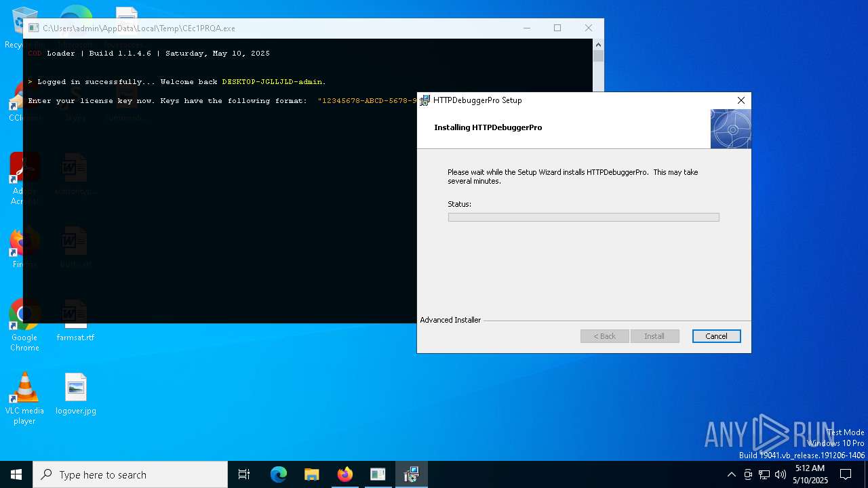The width and height of the screenshot is (868, 488).
Task: Click the console vertical scrollbar thumb
Action: click(598, 56)
